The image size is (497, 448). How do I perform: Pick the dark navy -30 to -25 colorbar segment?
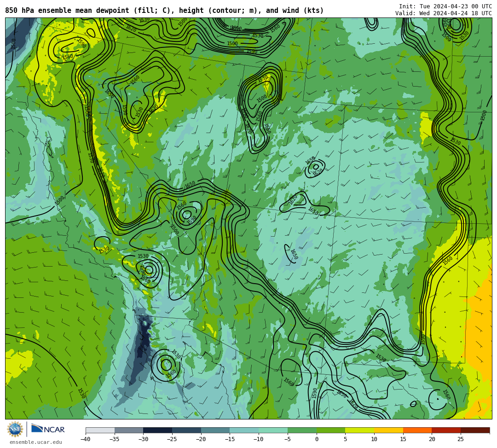coord(157,430)
